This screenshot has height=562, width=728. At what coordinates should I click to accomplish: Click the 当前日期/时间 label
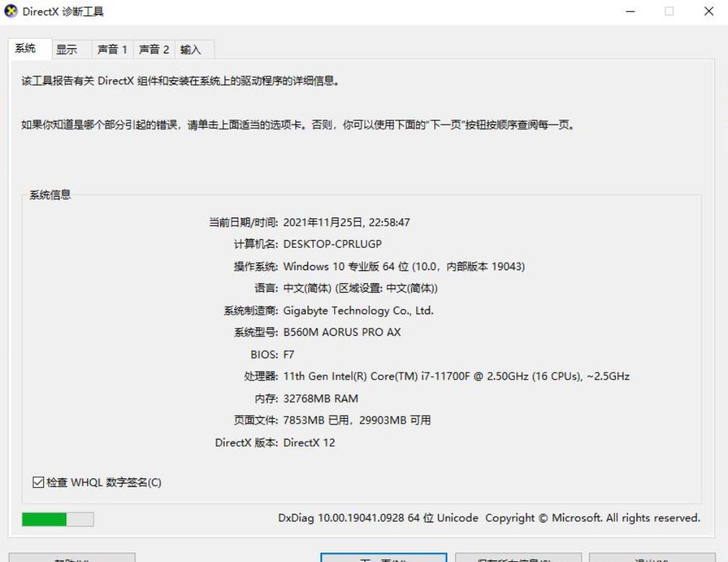243,222
